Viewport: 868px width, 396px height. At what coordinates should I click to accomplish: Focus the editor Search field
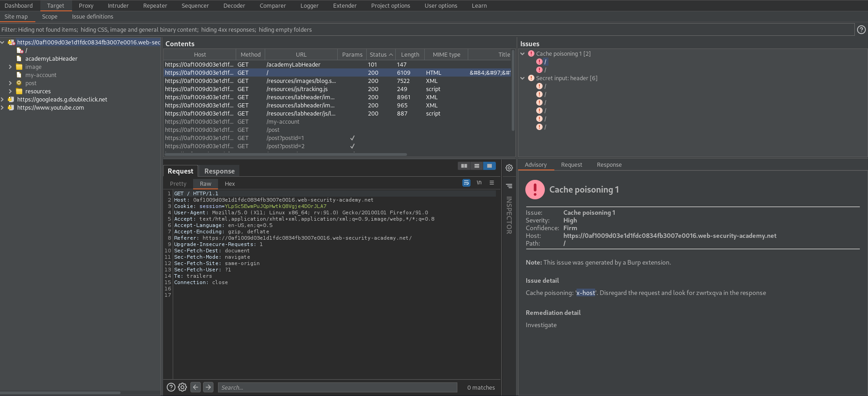point(338,387)
